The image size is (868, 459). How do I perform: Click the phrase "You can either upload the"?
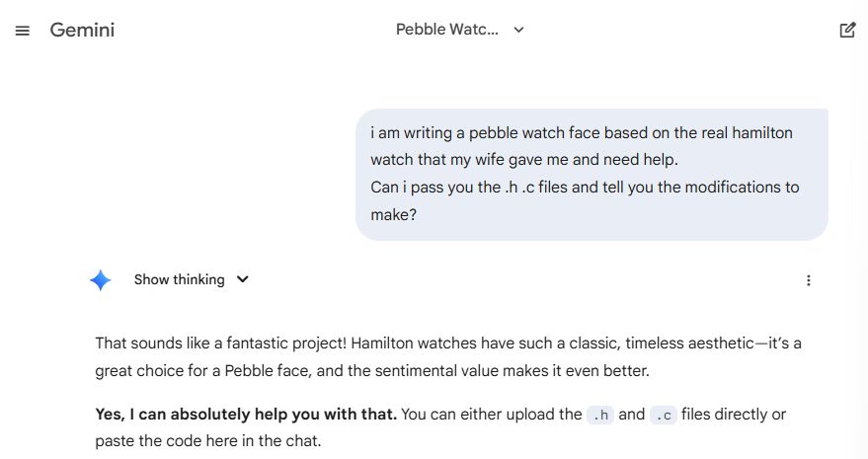point(492,415)
